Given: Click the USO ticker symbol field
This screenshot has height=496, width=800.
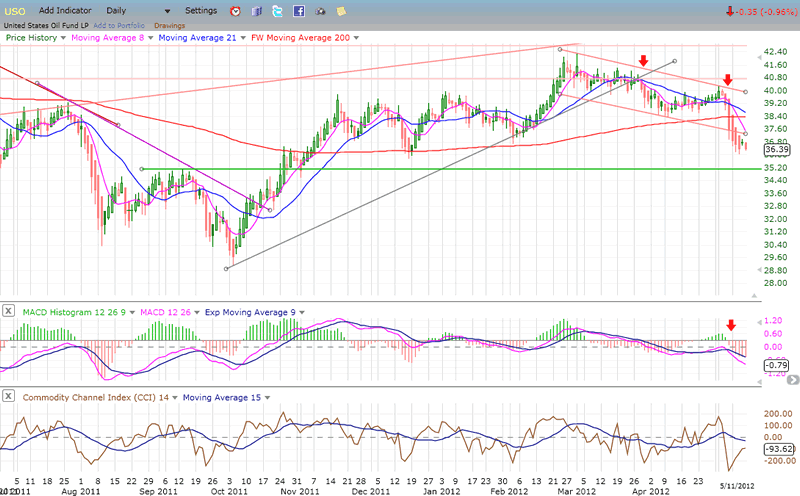Looking at the screenshot, I should point(16,10).
